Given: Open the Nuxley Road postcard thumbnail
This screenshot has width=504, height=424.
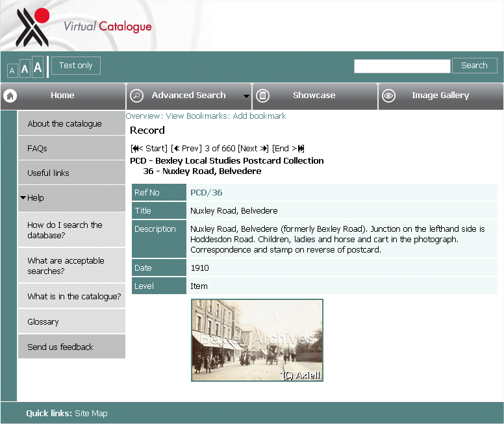Looking at the screenshot, I should click(x=257, y=340).
